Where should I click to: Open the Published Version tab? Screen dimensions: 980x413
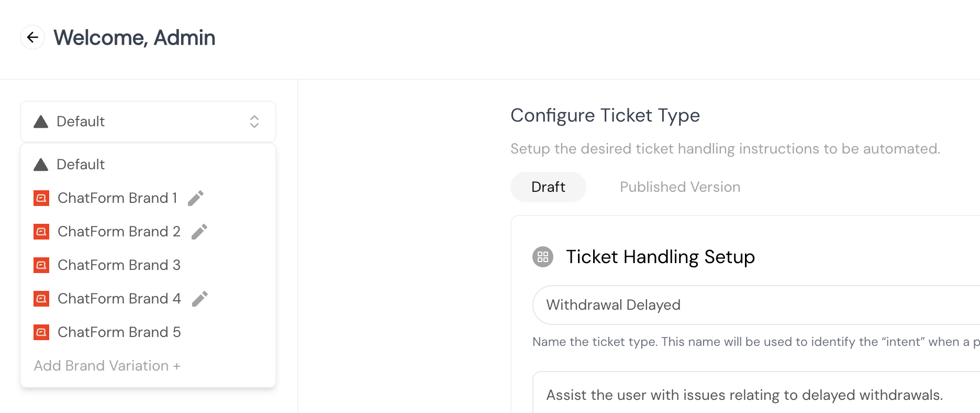click(680, 187)
